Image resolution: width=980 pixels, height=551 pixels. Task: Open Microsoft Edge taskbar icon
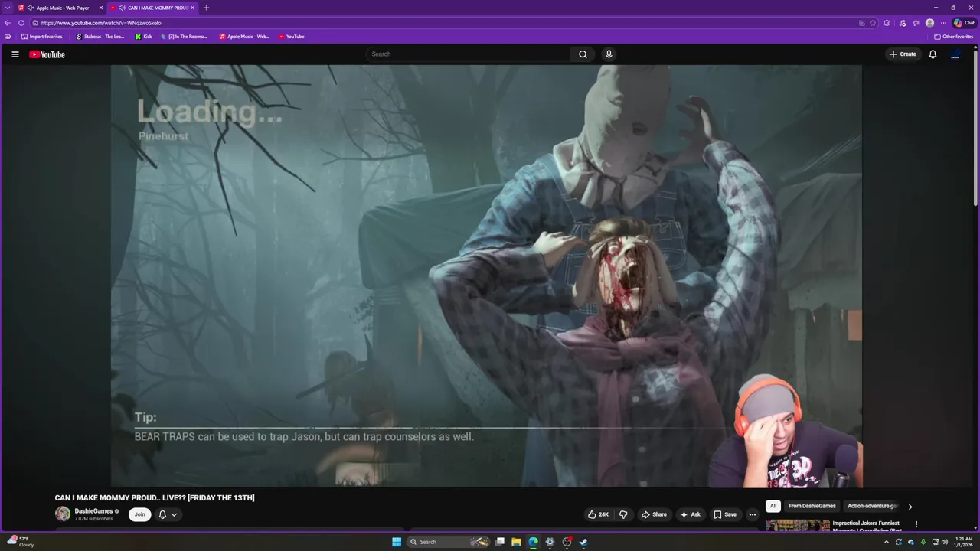[x=533, y=542]
